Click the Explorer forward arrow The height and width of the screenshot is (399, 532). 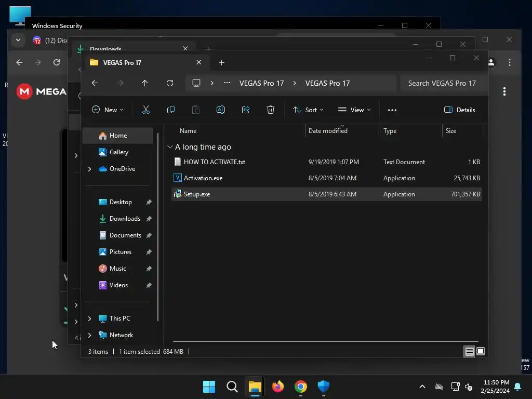120,83
